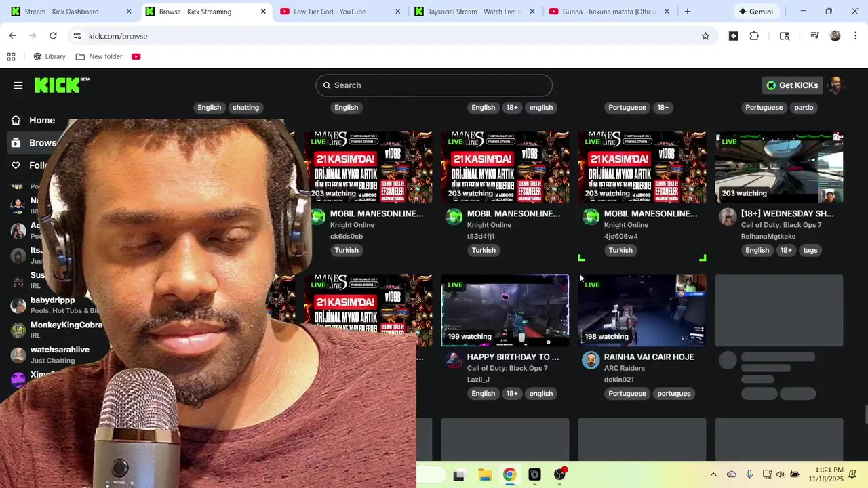Click Lazii_J streamer avatar
Image resolution: width=868 pixels, height=488 pixels.
point(454,360)
